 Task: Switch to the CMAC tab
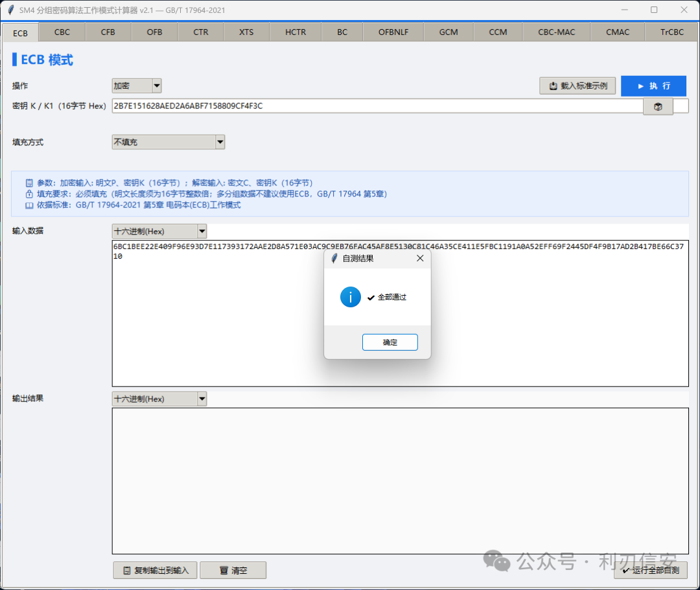pyautogui.click(x=618, y=32)
